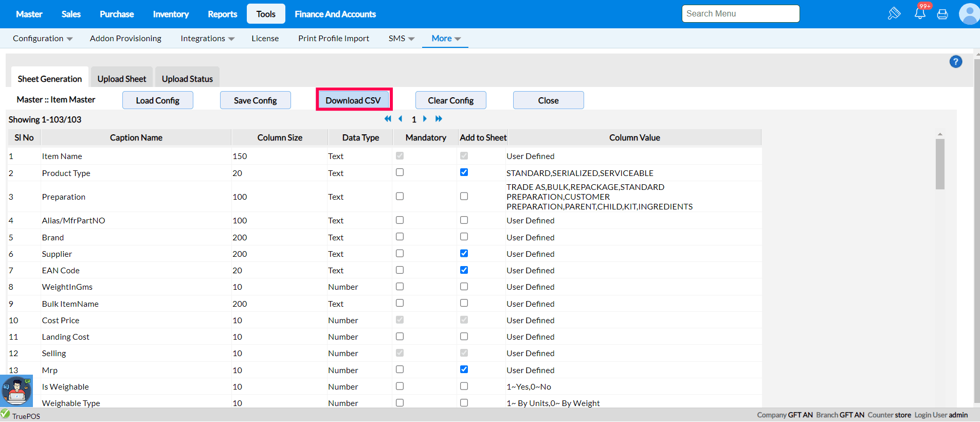Open the support chat assistant icon
Image resolution: width=980 pixels, height=422 pixels.
tap(16, 391)
